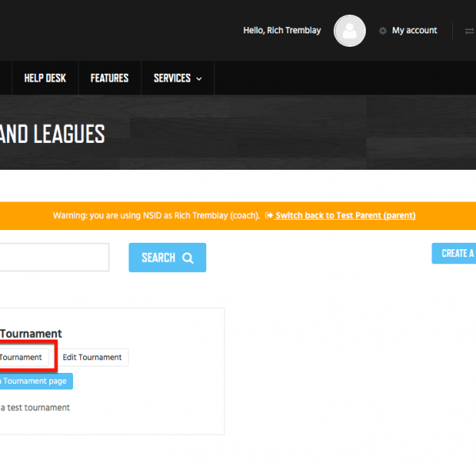The width and height of the screenshot is (476, 476).
Task: Click the gear icon beside My account
Action: [x=383, y=31]
